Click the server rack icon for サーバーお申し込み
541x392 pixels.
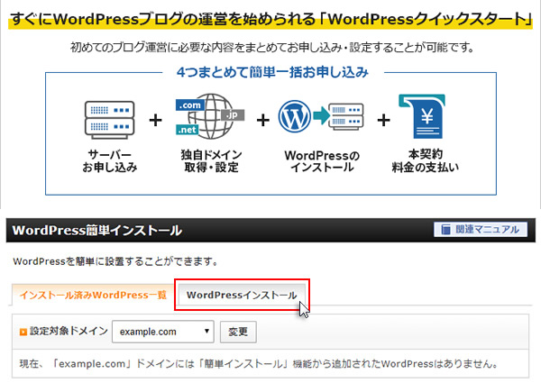109,120
